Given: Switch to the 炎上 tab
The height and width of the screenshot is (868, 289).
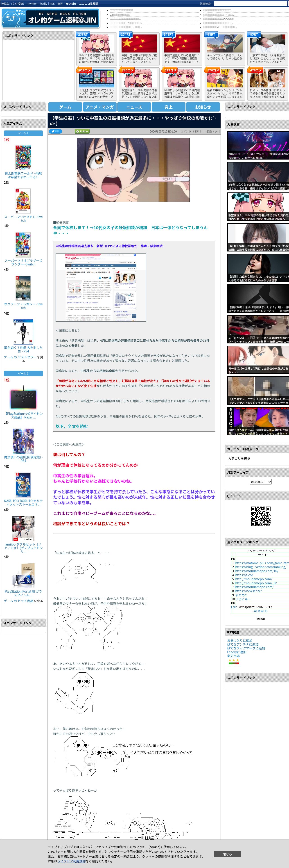Looking at the screenshot, I should [x=169, y=107].
